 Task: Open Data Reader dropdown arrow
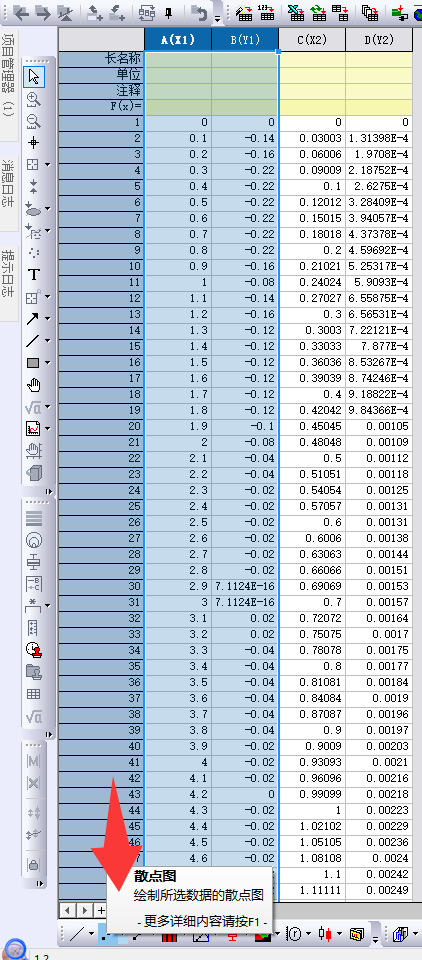click(x=47, y=165)
